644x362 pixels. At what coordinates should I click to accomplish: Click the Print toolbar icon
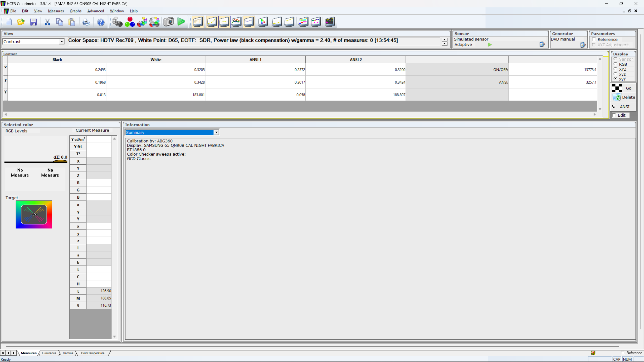point(86,22)
